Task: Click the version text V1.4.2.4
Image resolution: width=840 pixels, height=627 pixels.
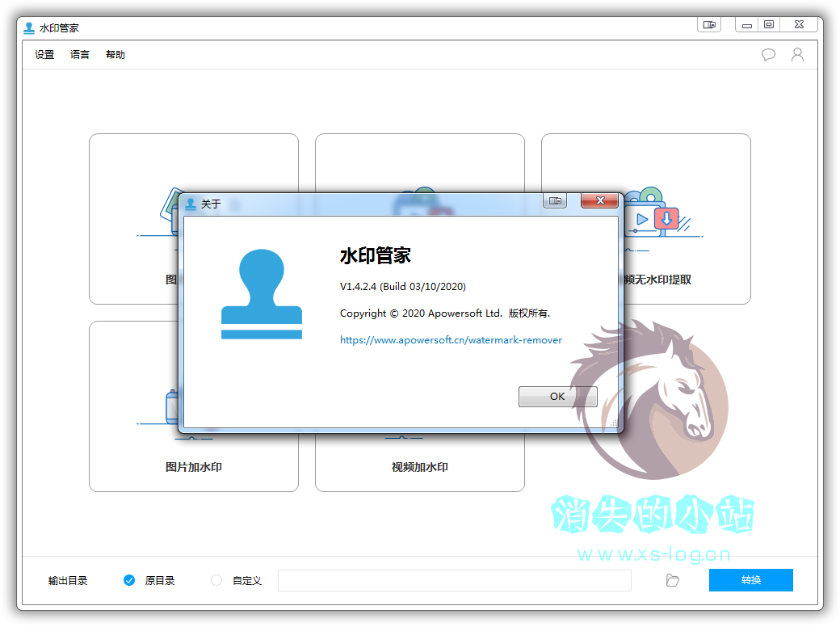Action: (x=403, y=287)
